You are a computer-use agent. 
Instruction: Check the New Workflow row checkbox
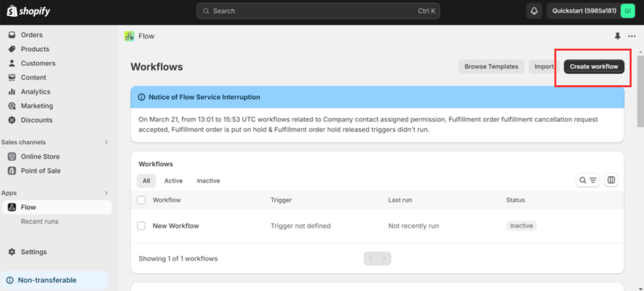[x=141, y=226]
